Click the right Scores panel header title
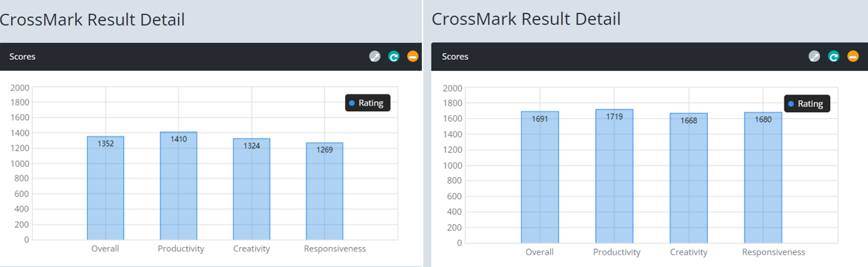 [x=455, y=56]
